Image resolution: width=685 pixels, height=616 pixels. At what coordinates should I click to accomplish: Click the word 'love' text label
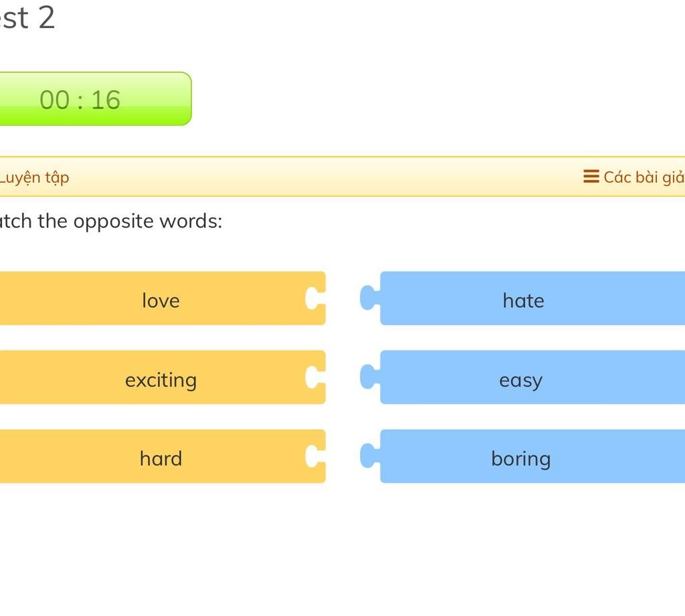click(x=161, y=300)
